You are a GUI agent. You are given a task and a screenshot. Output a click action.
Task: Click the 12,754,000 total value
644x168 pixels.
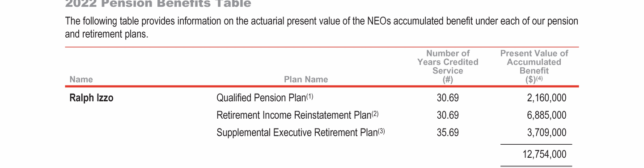point(544,154)
